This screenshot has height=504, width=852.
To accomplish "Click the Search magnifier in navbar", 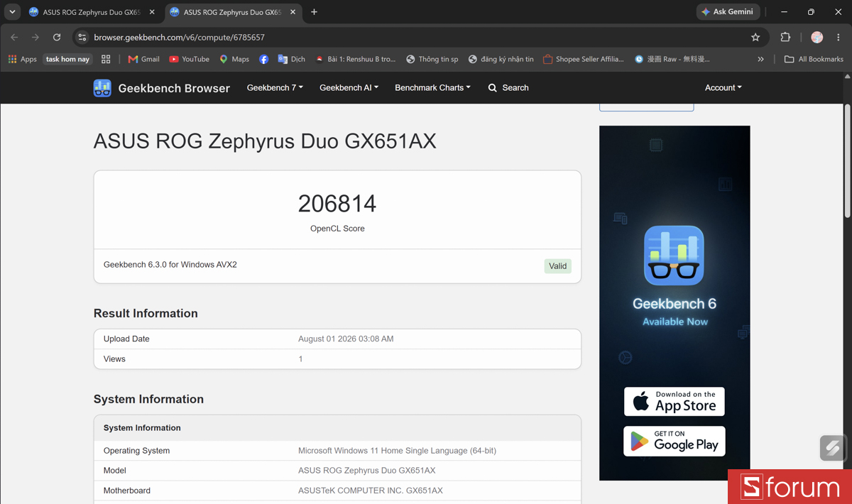I will (x=493, y=88).
